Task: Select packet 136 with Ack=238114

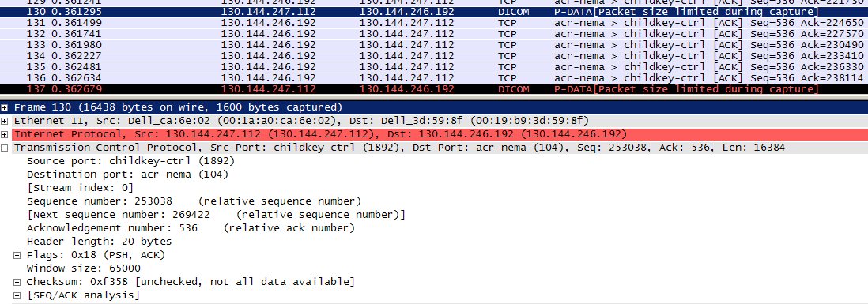Action: click(x=434, y=78)
